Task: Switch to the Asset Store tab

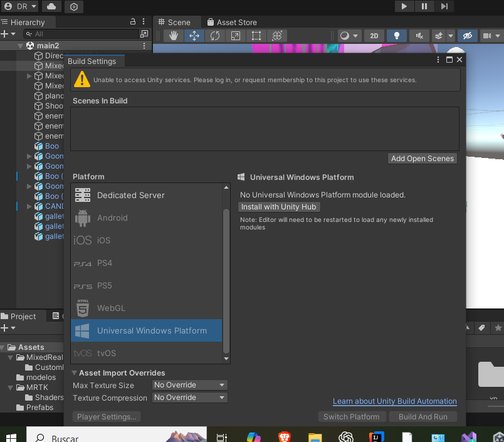Action: [232, 22]
